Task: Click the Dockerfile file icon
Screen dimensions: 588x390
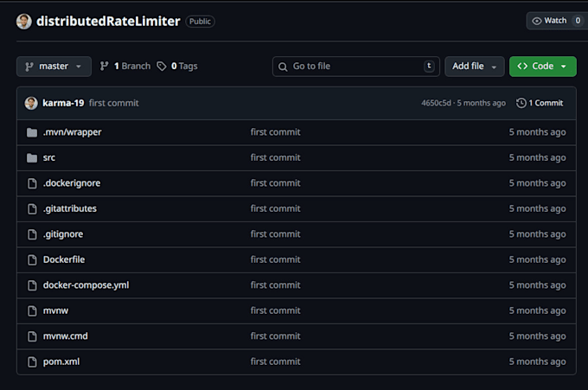Action: click(x=32, y=260)
